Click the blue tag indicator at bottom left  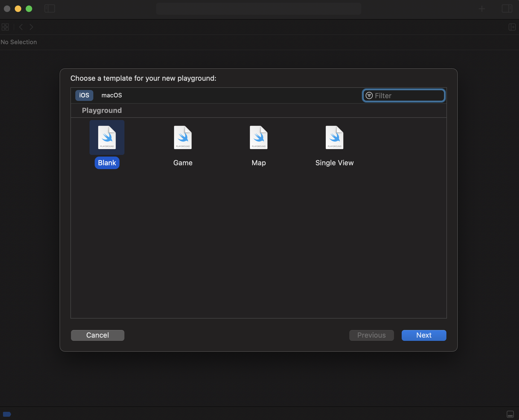(x=7, y=414)
